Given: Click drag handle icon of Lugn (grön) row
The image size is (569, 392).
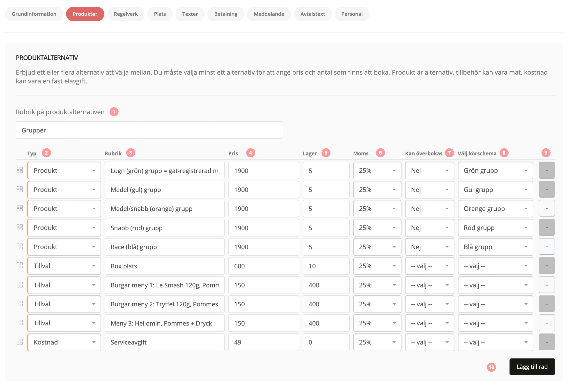Looking at the screenshot, I should 20,170.
